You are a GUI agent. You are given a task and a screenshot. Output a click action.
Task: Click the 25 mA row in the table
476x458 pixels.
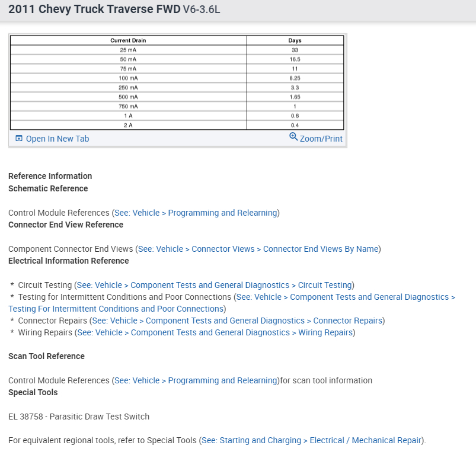(x=177, y=50)
